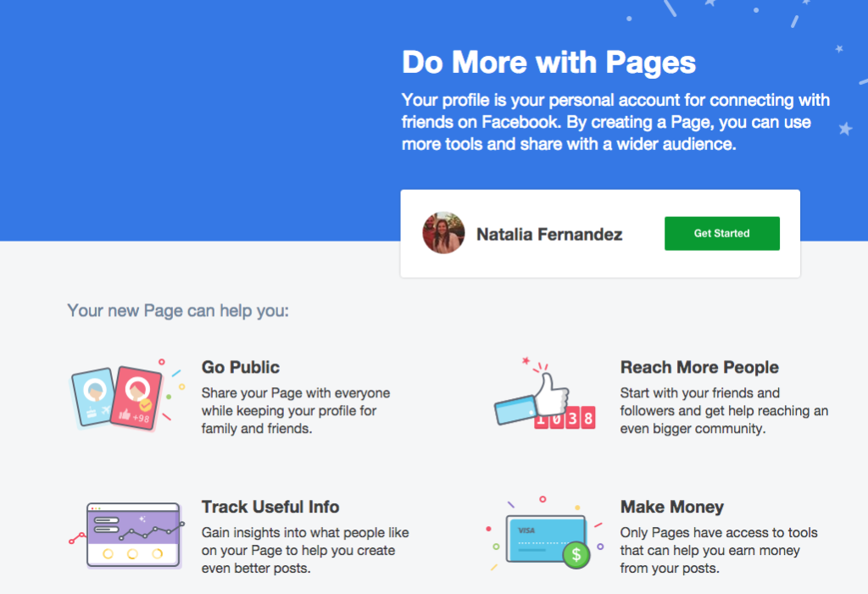Click the banner paragraph about your profile
The height and width of the screenshot is (594, 868).
(615, 122)
